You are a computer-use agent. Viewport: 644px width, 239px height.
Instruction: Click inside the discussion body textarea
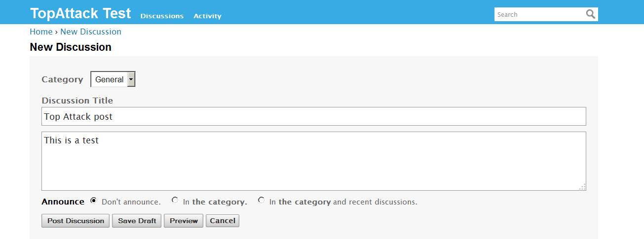tap(314, 161)
